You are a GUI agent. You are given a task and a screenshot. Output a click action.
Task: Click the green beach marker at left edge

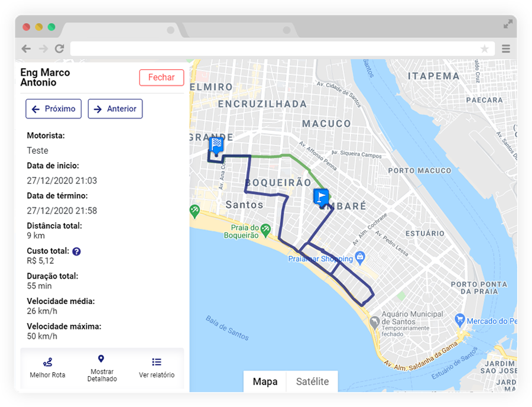tap(194, 211)
